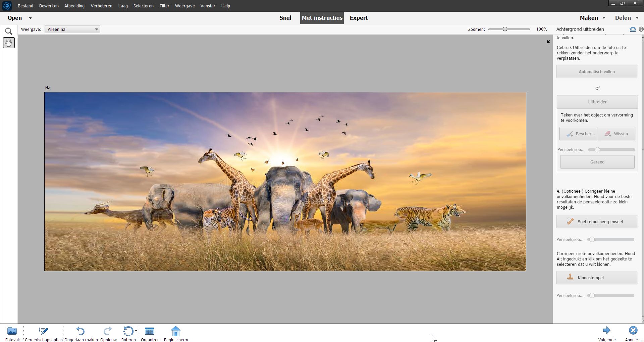The width and height of the screenshot is (644, 342).
Task: Click the Annuleren cancel icon
Action: [633, 331]
